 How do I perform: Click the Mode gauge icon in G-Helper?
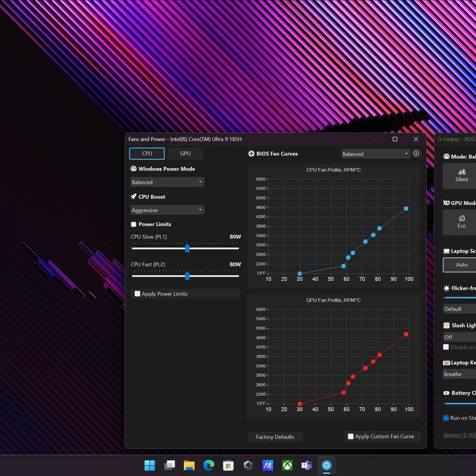[446, 157]
